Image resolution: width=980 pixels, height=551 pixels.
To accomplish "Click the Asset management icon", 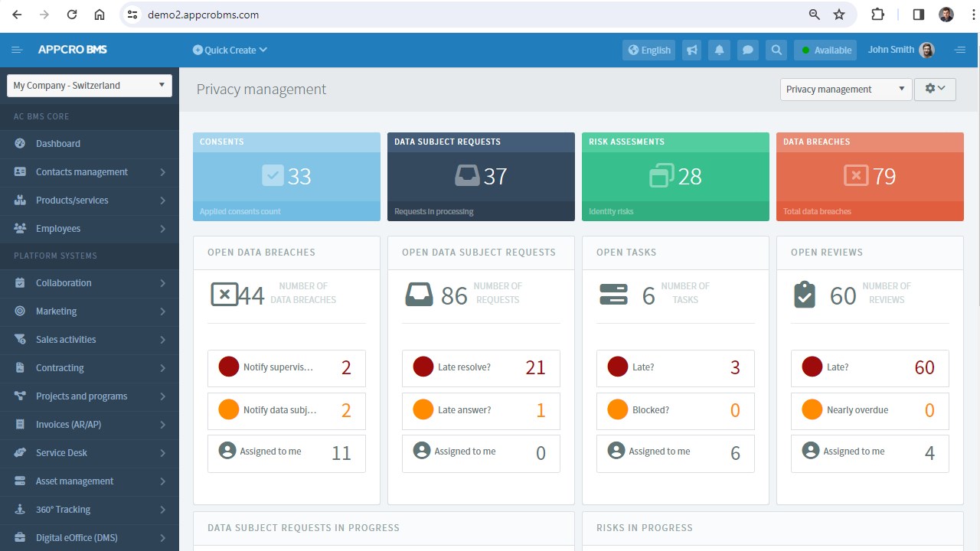I will (x=20, y=481).
